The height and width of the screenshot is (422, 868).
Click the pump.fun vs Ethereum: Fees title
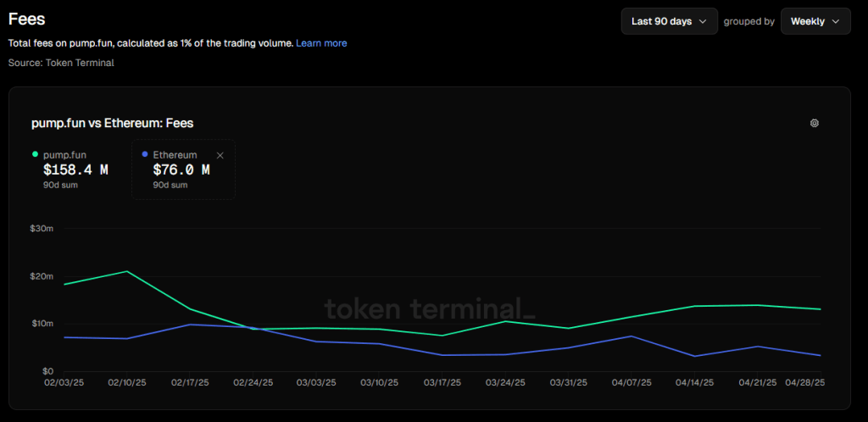(113, 124)
